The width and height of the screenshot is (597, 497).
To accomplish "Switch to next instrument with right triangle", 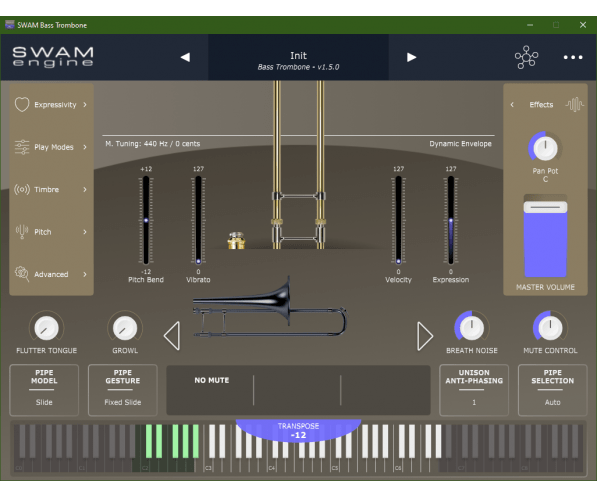I will click(425, 336).
